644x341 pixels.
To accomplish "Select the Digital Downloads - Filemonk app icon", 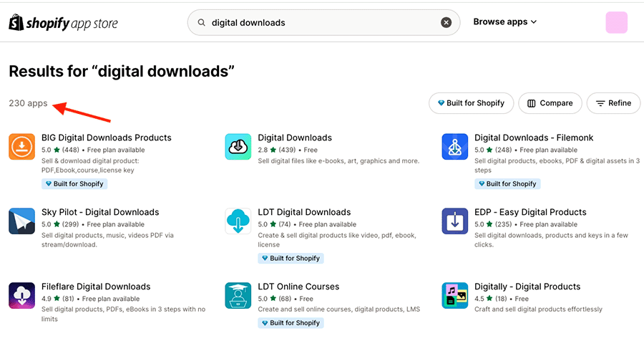I will tap(455, 147).
